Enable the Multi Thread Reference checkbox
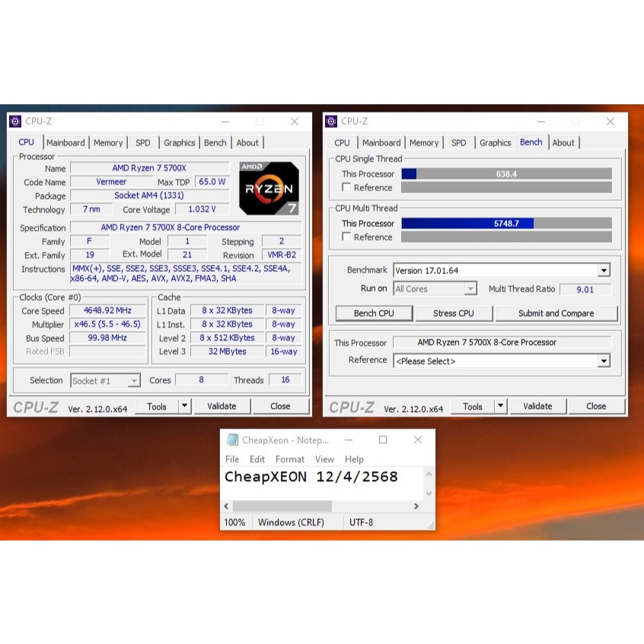The image size is (644, 644). pos(347,237)
